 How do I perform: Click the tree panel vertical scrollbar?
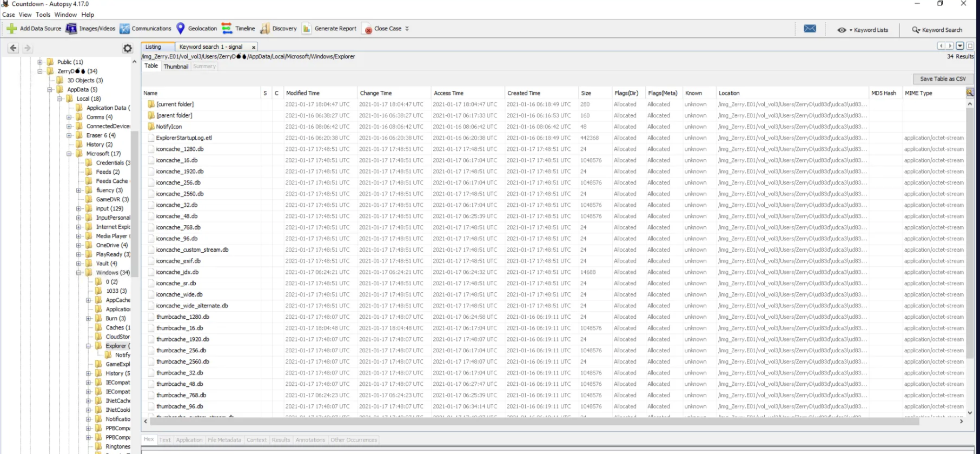point(135,203)
